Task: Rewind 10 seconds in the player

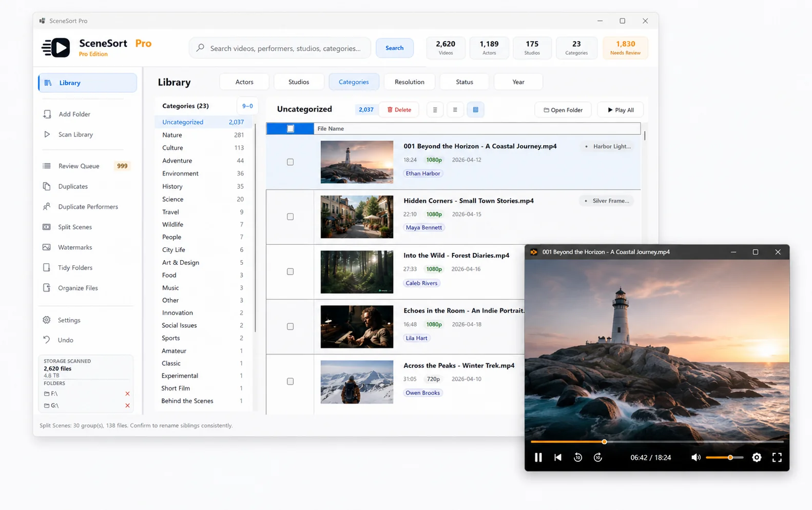Action: [578, 457]
